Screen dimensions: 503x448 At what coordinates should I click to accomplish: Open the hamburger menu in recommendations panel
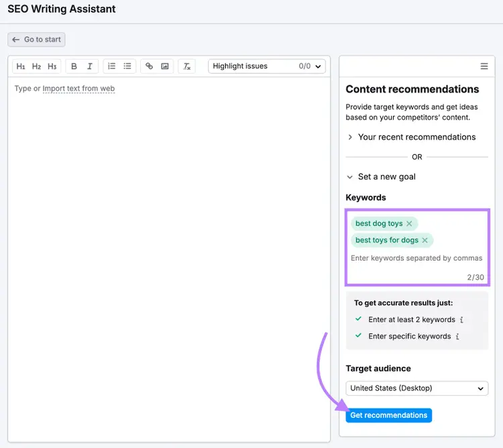(x=484, y=66)
